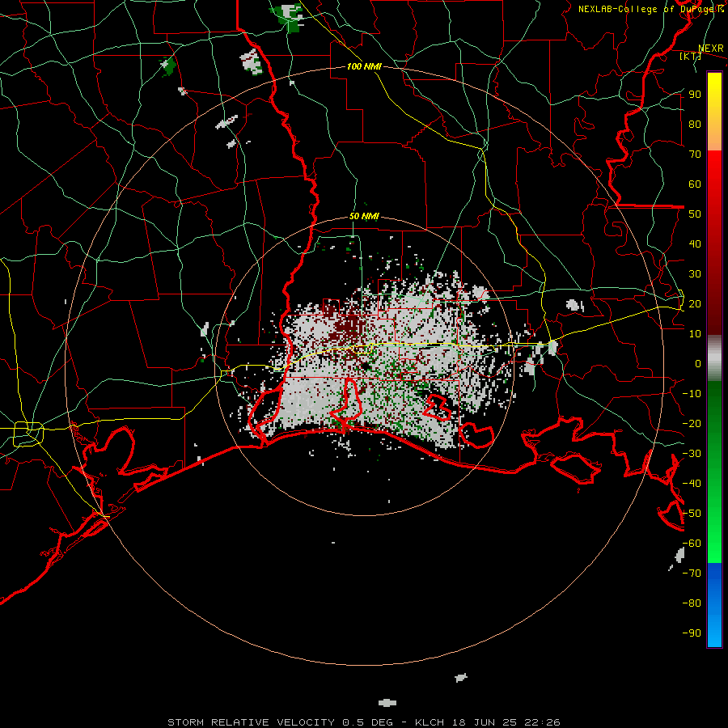This screenshot has width=728, height=728.
Task: Click the KT units label above scale
Action: click(x=690, y=56)
